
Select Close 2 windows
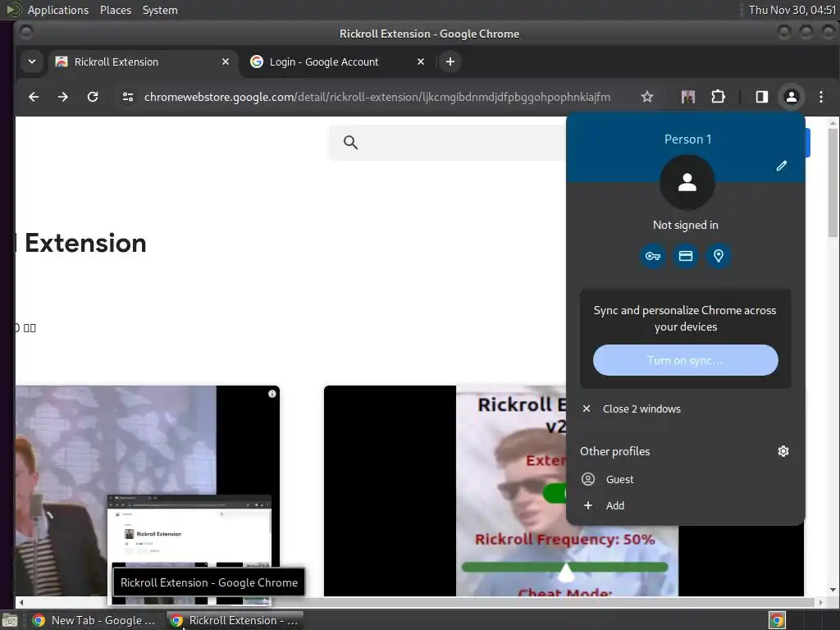(685, 409)
